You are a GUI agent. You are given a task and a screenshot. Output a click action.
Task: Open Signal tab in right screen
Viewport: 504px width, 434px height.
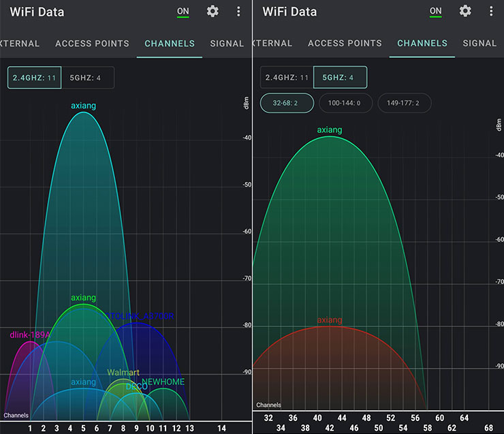[x=479, y=43]
